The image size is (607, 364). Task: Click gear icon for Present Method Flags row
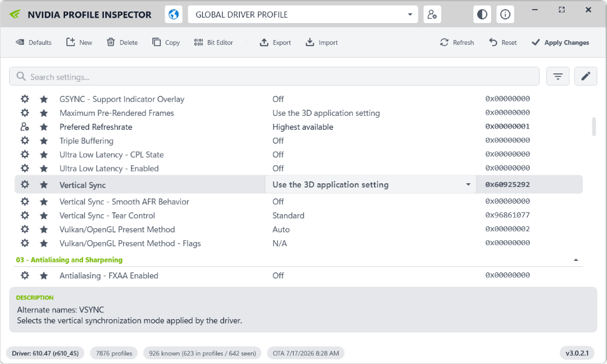[x=25, y=243]
